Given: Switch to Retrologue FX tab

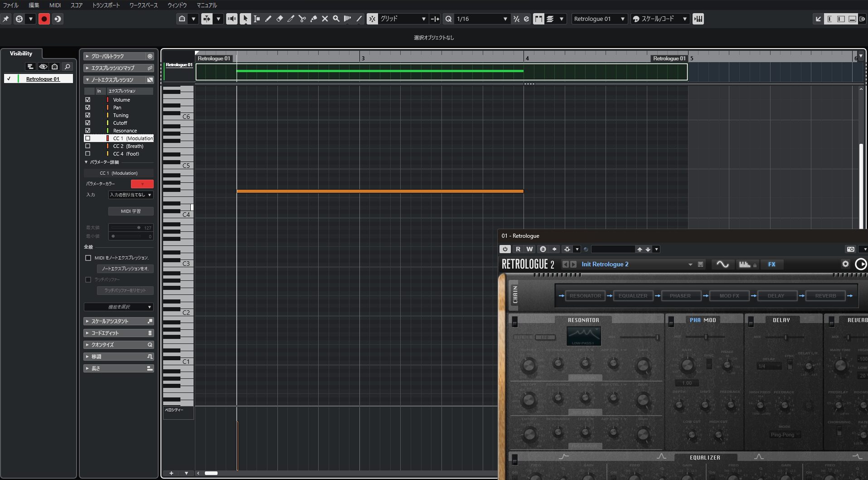Looking at the screenshot, I should [x=771, y=264].
